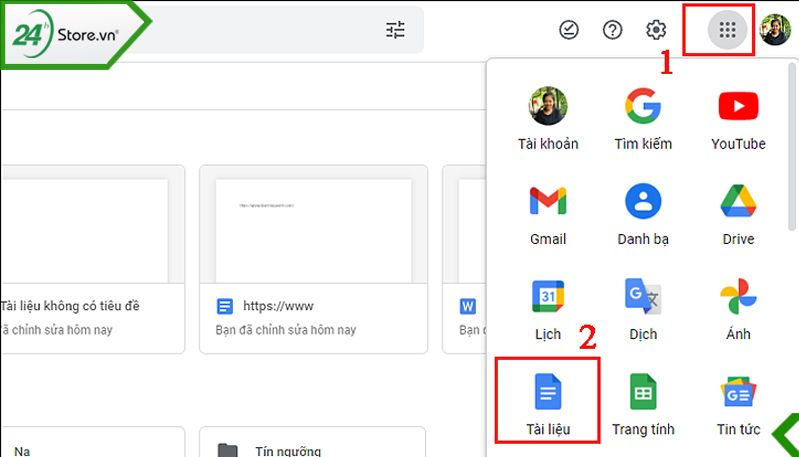The image size is (799, 457).
Task: Select the 'https://www' file name
Action: 278,306
